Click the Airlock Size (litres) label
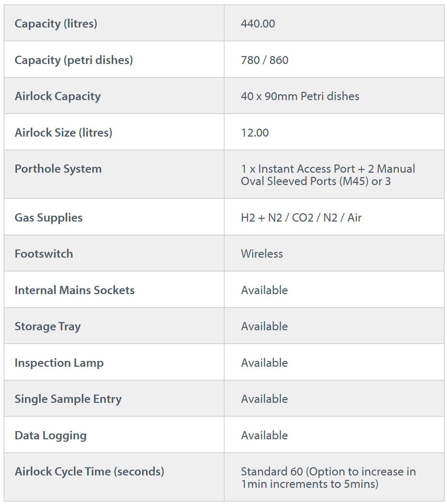Viewport: 447px width, 504px height. pos(63,132)
